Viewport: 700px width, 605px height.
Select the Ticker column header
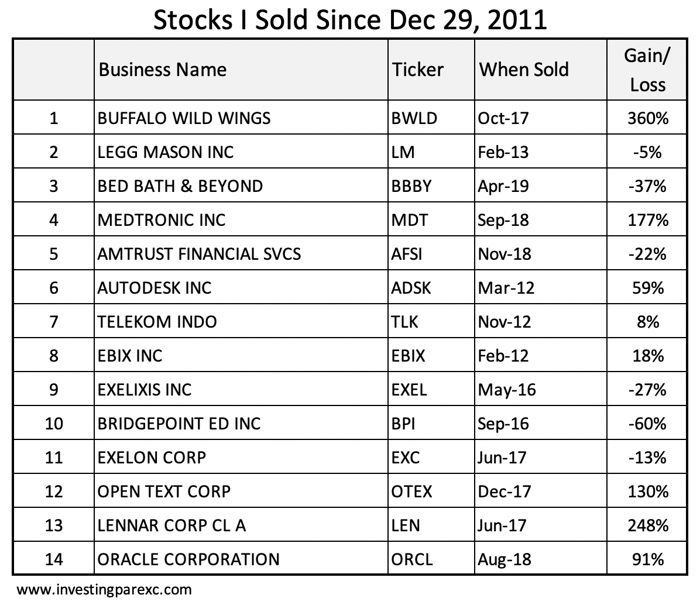(x=431, y=70)
